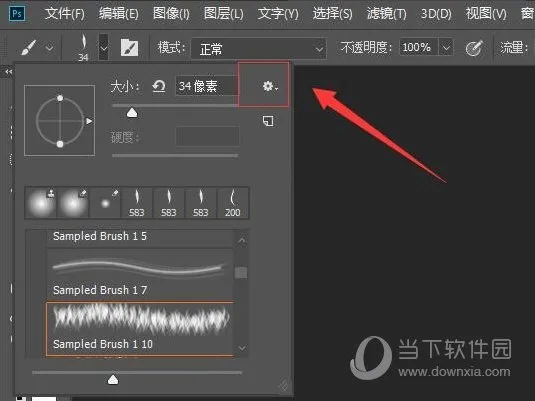Open the blend mode dropdown showing 正常

point(259,49)
